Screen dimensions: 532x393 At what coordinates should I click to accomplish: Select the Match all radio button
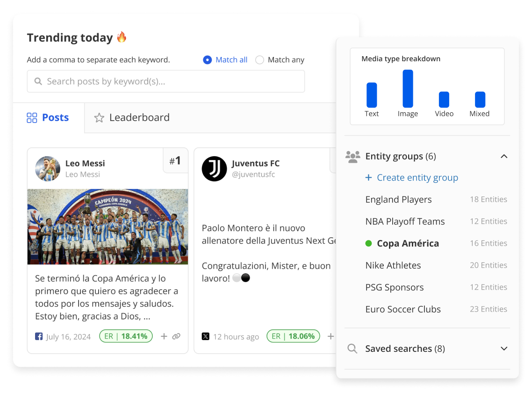click(x=208, y=60)
